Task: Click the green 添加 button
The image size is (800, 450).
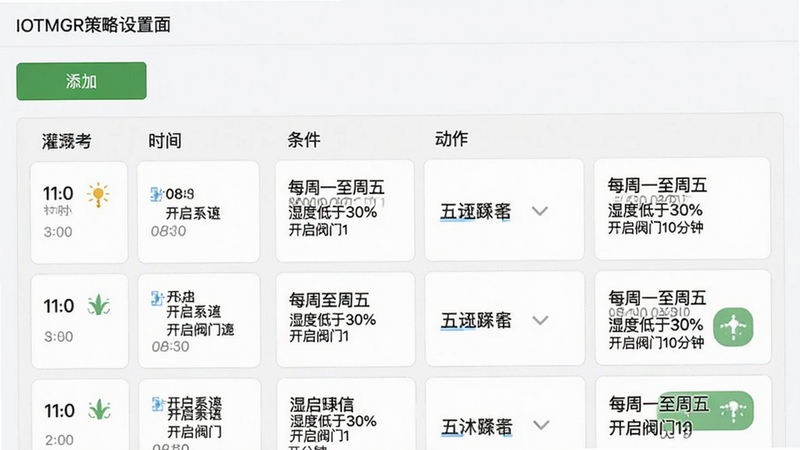Action: click(81, 81)
